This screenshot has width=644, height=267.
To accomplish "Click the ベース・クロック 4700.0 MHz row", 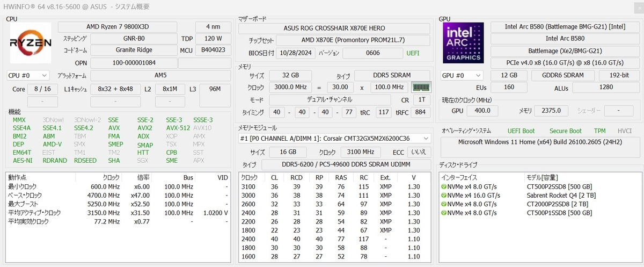I will click(119, 196).
